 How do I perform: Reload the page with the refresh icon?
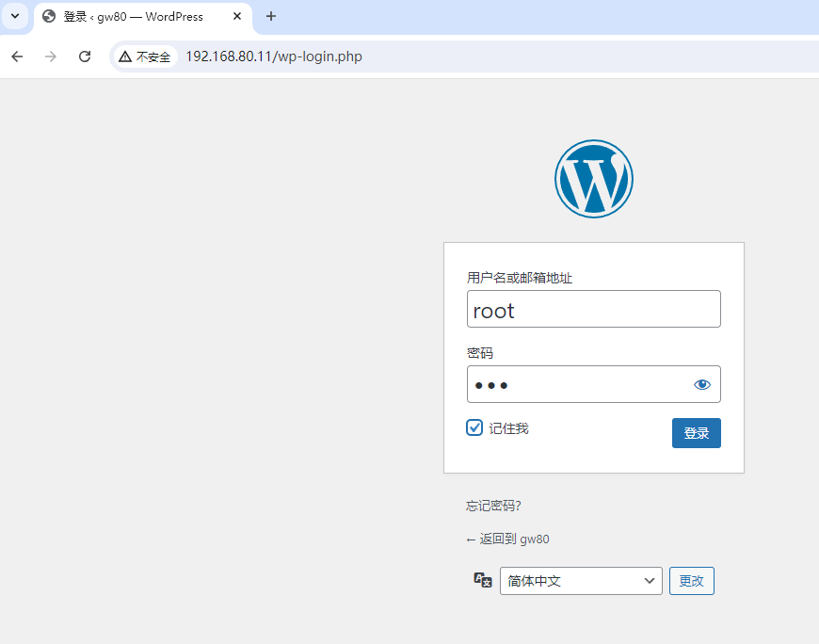pyautogui.click(x=85, y=56)
